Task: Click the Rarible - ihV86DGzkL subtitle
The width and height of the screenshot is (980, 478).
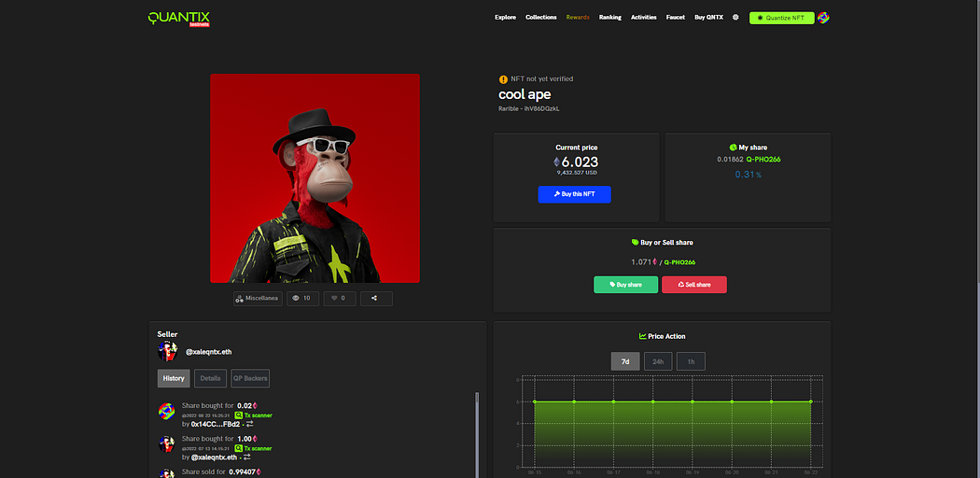Action: (x=529, y=108)
